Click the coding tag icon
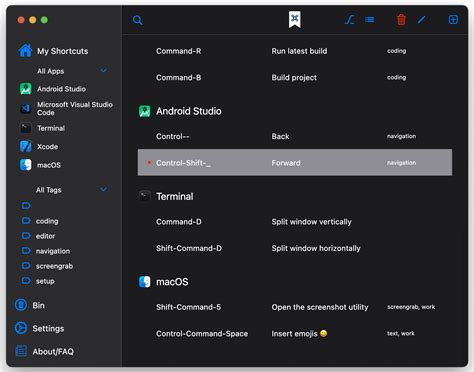The width and height of the screenshot is (474, 372). click(26, 221)
